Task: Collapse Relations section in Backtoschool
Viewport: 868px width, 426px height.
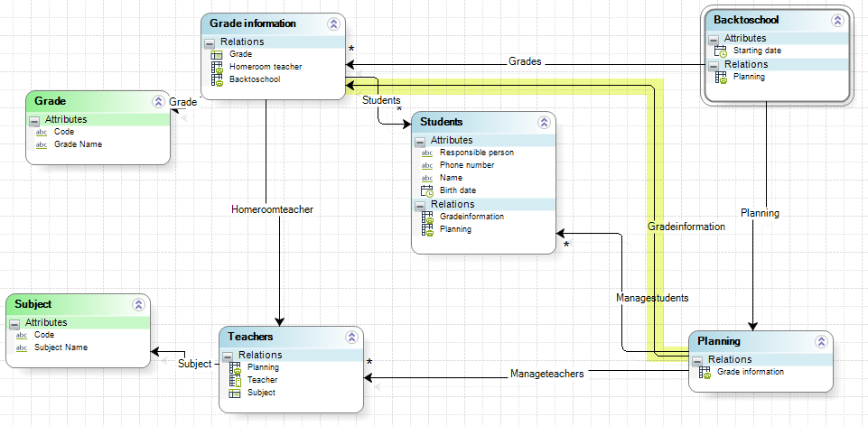Action: tap(714, 65)
